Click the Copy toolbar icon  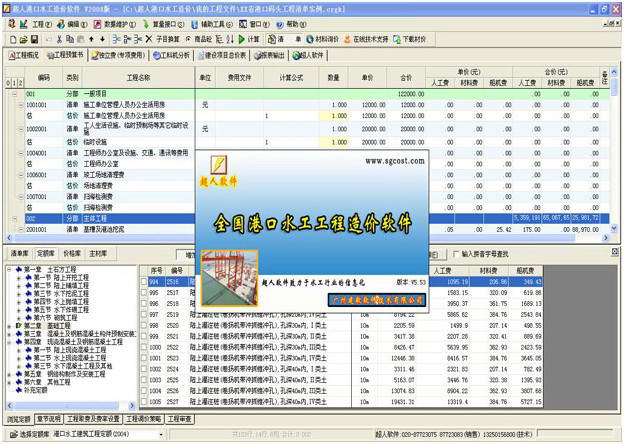tap(70, 39)
